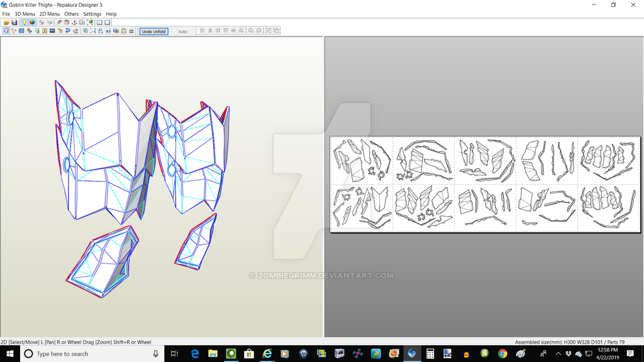The image size is (644, 362).
Task: Click the dashed selection rectangle icon
Action: 93,30
